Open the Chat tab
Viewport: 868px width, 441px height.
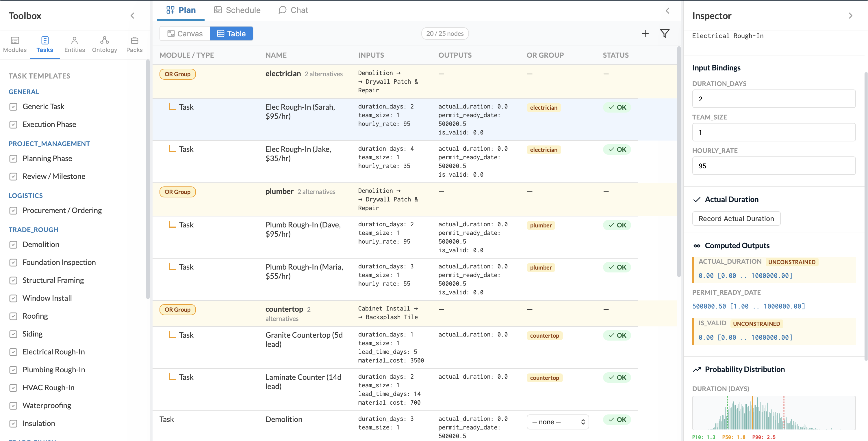tap(293, 10)
